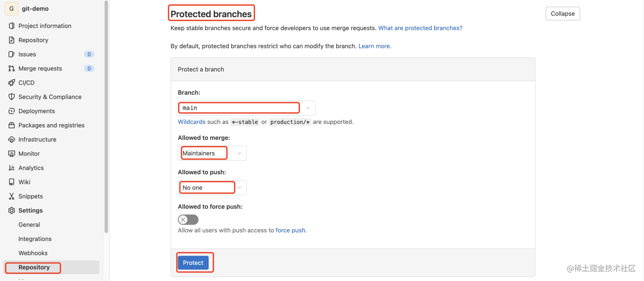
Task: Expand the Allowed to push dropdown
Action: tap(212, 188)
